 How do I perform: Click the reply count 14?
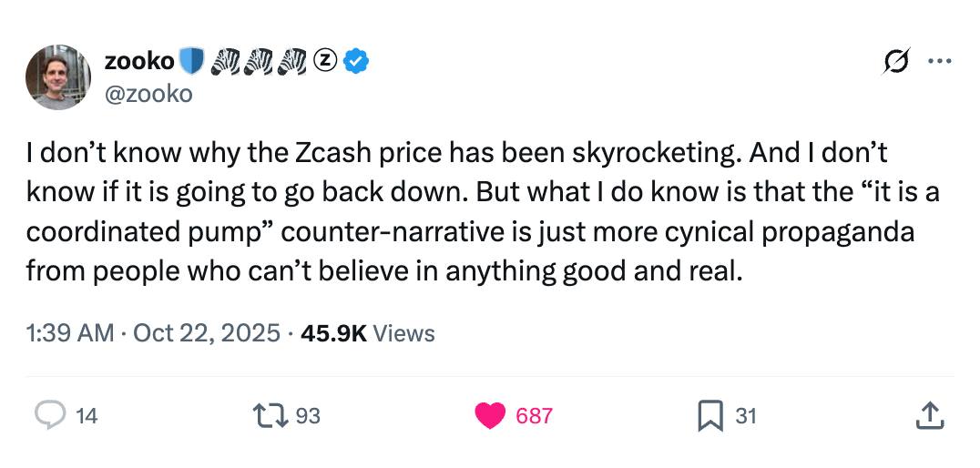[x=87, y=416]
